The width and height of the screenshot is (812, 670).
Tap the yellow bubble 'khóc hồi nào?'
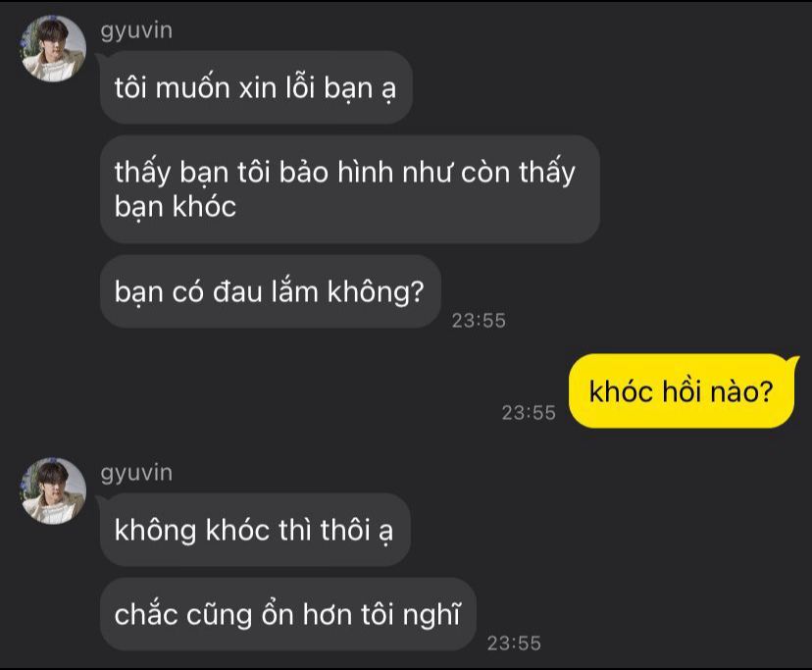[x=682, y=391]
